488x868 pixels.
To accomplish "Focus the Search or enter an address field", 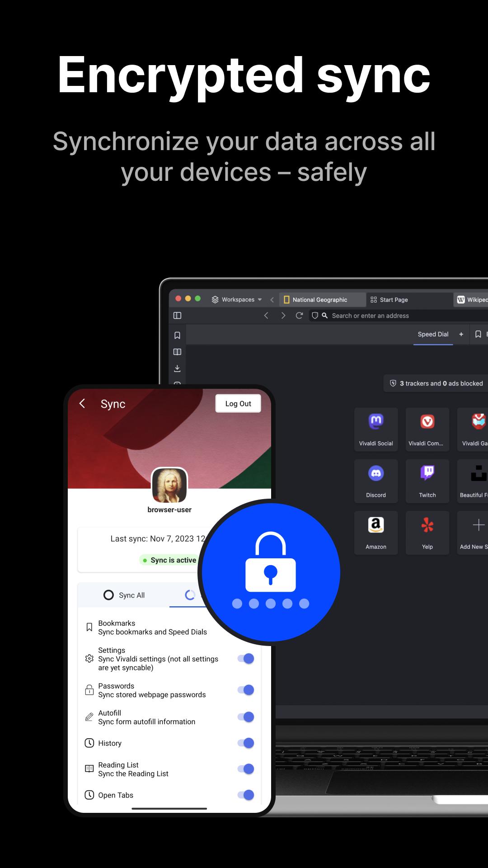I will [x=398, y=316].
